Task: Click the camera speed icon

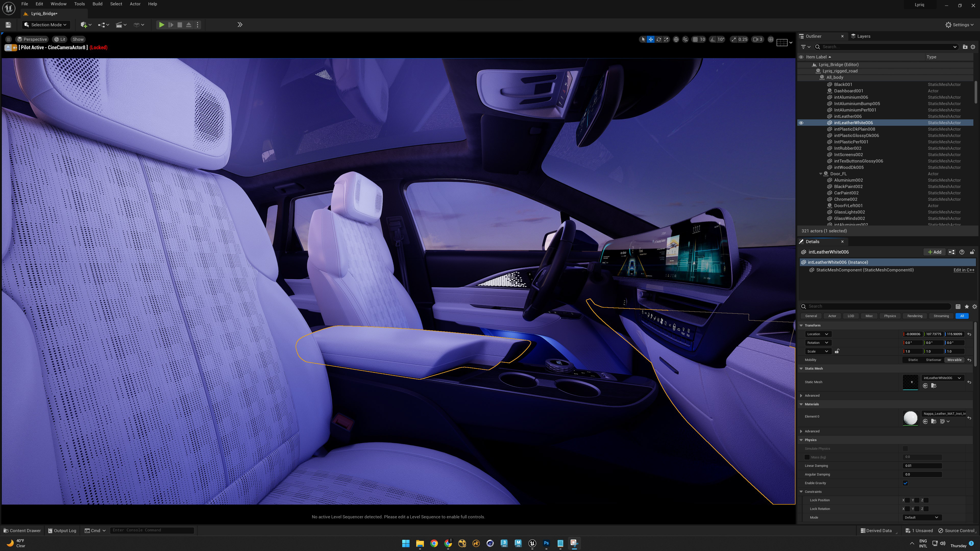Action: point(755,39)
